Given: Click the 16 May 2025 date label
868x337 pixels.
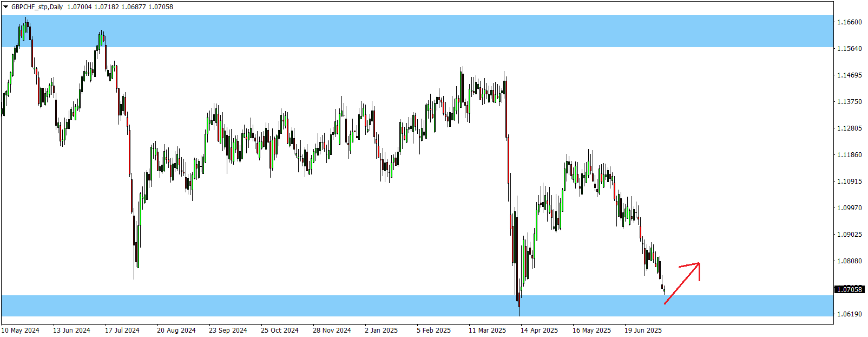Looking at the screenshot, I should (x=591, y=330).
